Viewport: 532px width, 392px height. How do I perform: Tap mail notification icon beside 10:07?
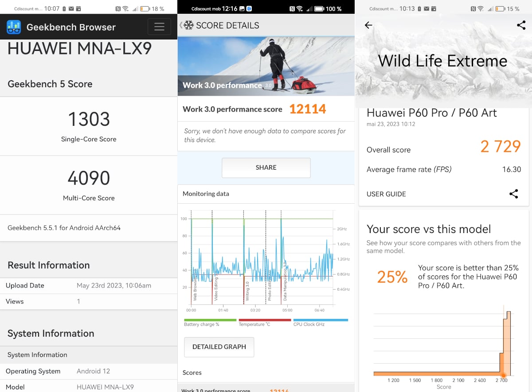[x=71, y=8]
